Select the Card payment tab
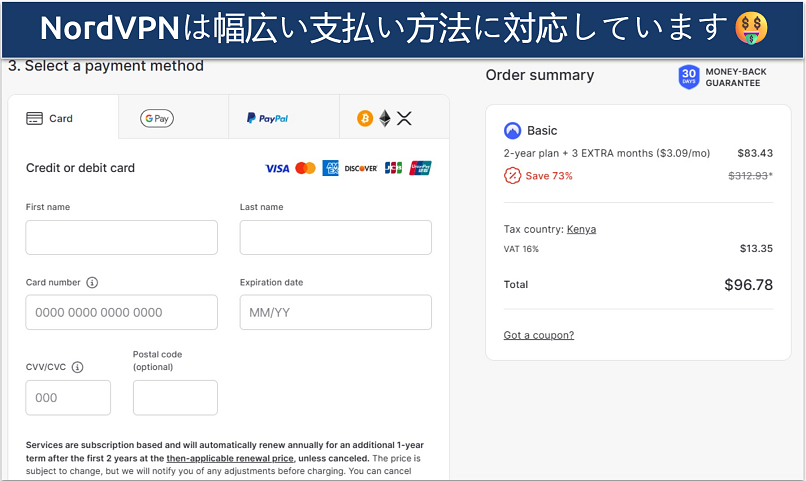The height and width of the screenshot is (481, 806). click(x=62, y=118)
